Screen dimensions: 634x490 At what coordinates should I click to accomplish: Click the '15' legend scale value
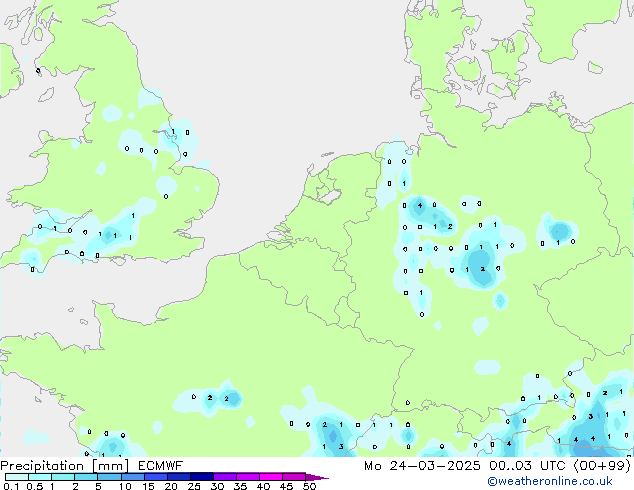click(x=148, y=486)
